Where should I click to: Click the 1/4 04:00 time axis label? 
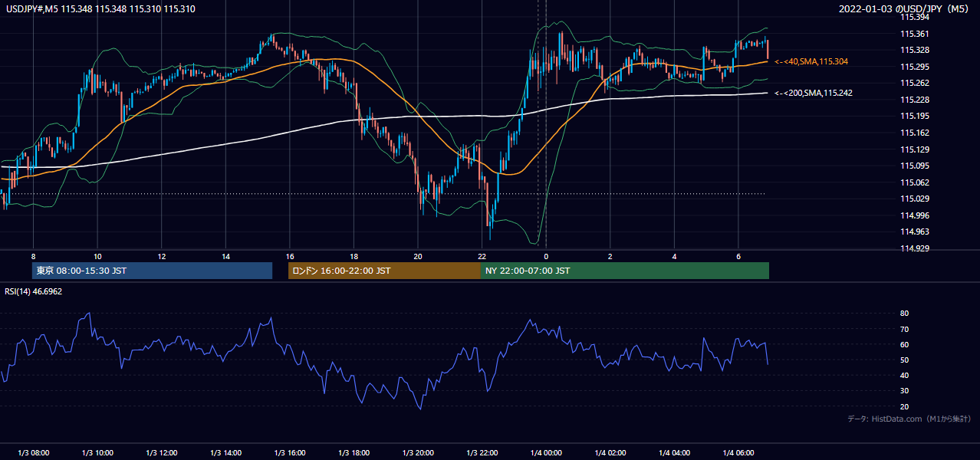(x=674, y=452)
